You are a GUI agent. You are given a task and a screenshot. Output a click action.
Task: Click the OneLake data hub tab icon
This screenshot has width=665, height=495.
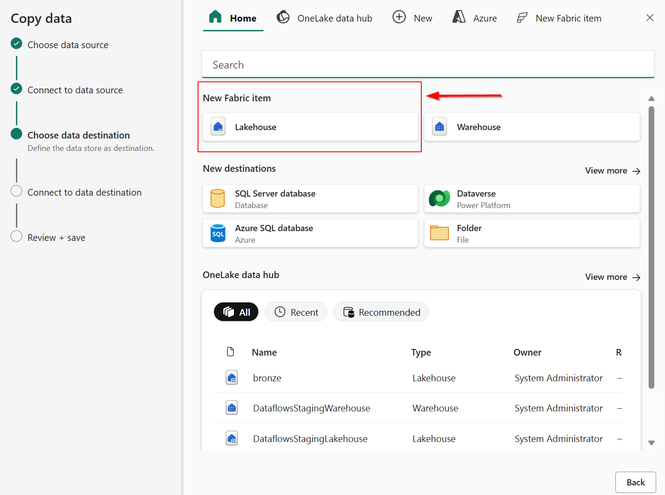click(283, 17)
